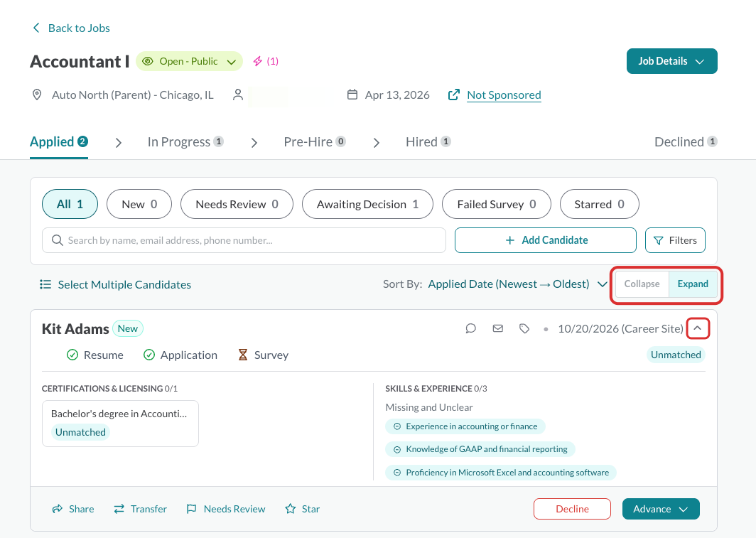Viewport: 756px width, 538px height.
Task: Switch to the Applied tab
Action: [59, 141]
